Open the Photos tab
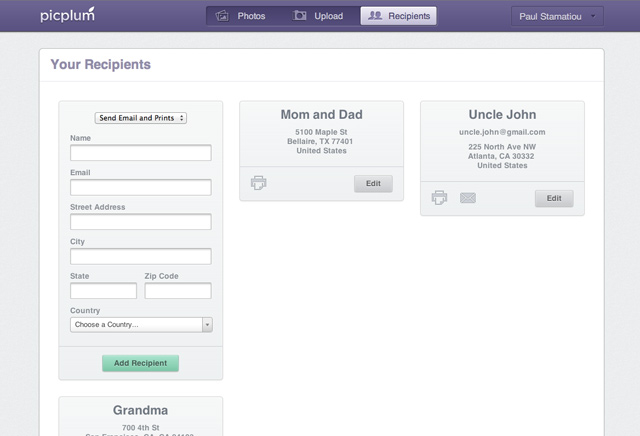Viewport: 640px width, 436px height. [x=241, y=16]
